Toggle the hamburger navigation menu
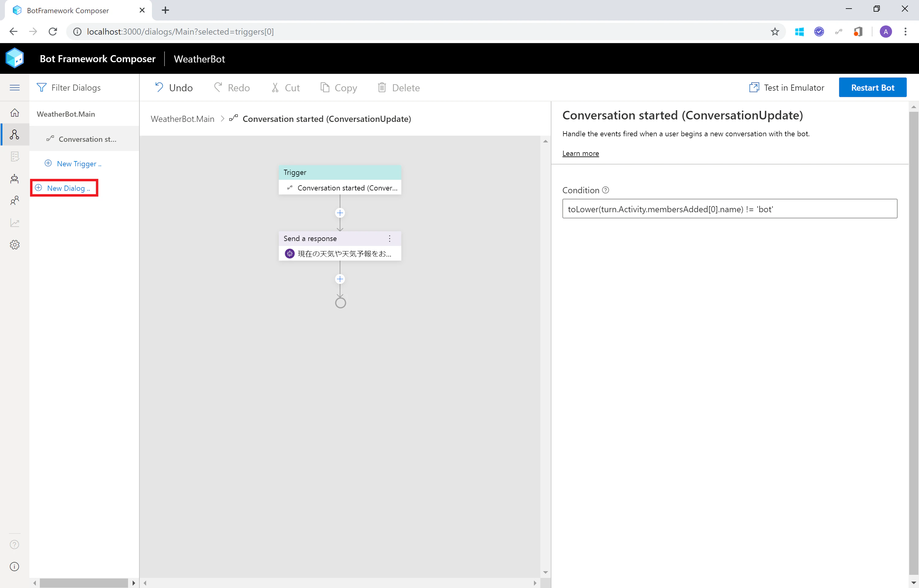The height and width of the screenshot is (588, 919). (x=14, y=88)
